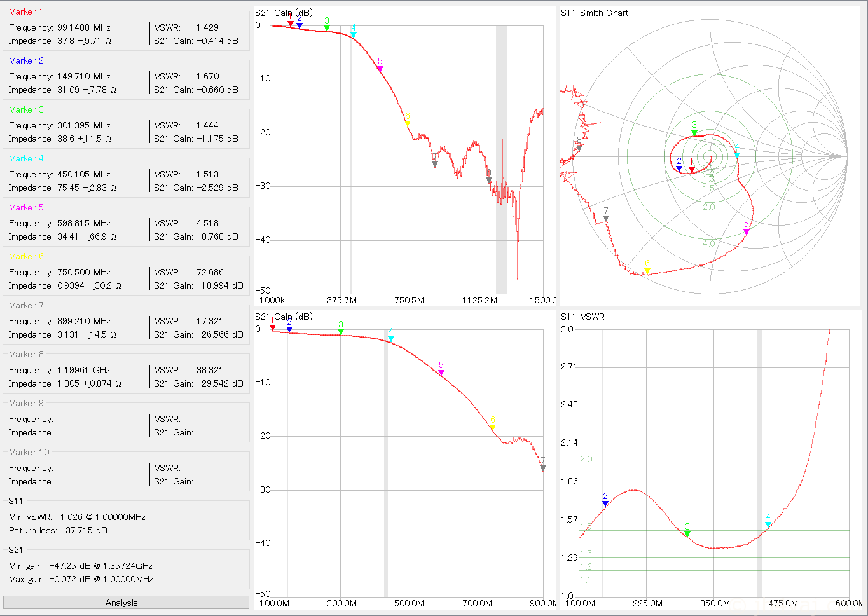The width and height of the screenshot is (868, 616).
Task: Click gray marker 7 on lower S21 Gain chart
Action: click(x=543, y=468)
